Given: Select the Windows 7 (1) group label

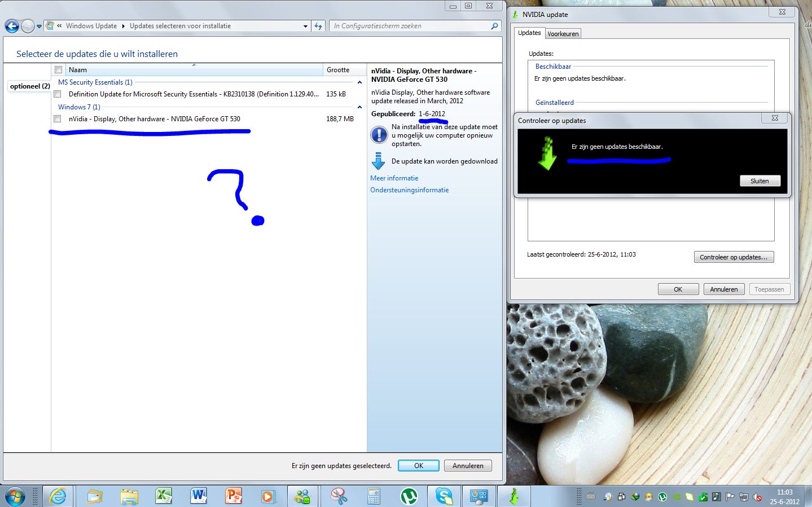Looking at the screenshot, I should 79,107.
